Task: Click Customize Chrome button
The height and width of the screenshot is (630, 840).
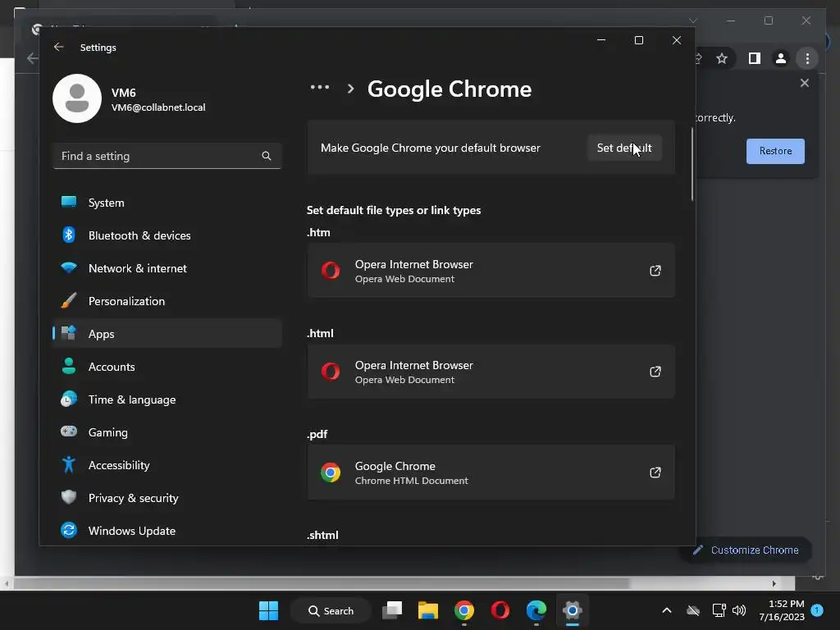Action: coord(746,550)
